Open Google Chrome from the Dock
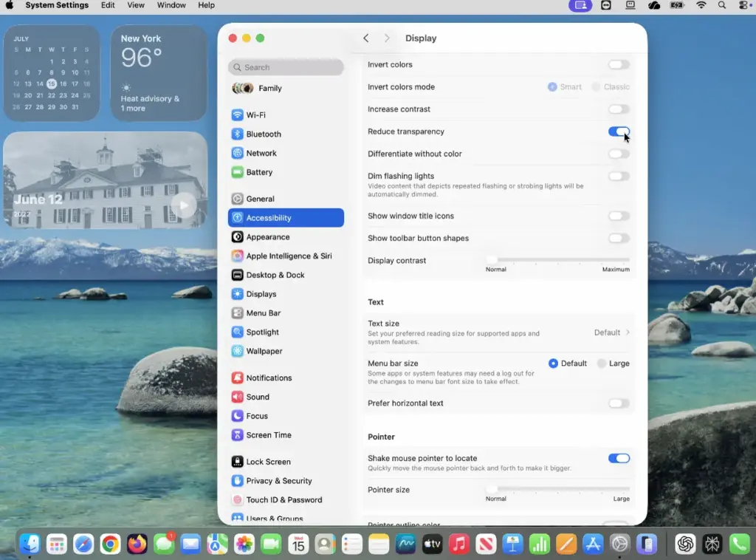 (111, 544)
